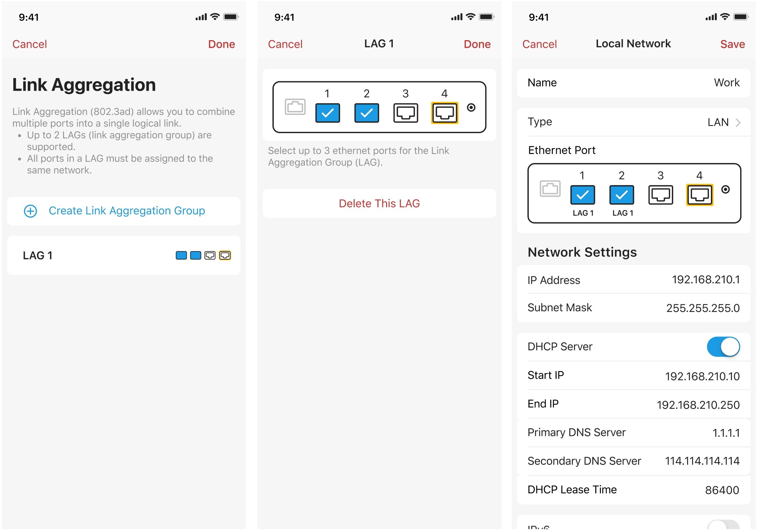Tap the plus icon beside Create Link Aggregation Group
The height and width of the screenshot is (532, 757).
click(x=30, y=211)
